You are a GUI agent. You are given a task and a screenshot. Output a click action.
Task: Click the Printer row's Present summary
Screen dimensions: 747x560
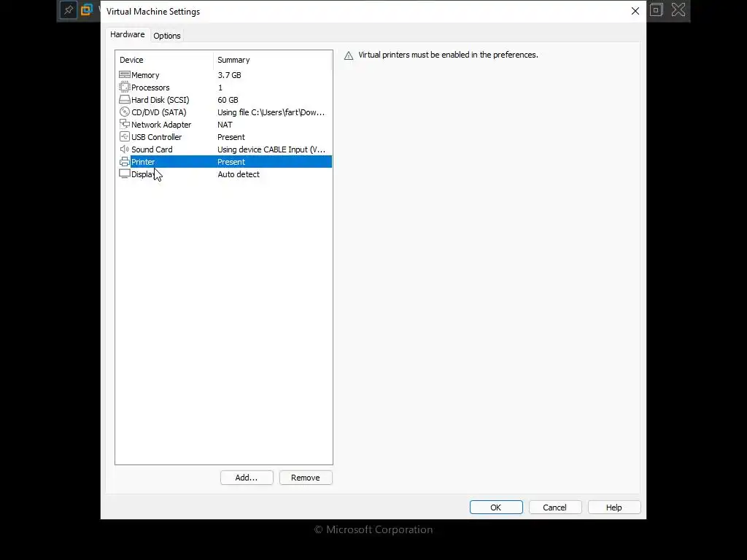[x=231, y=162]
